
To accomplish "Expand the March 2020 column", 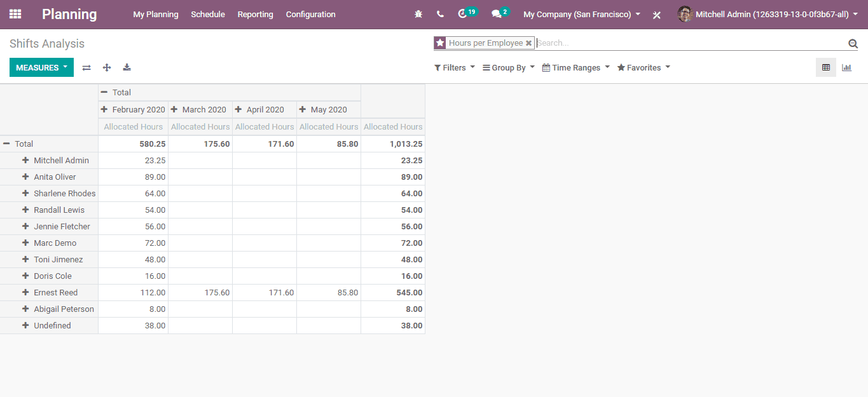I will 200,109.
